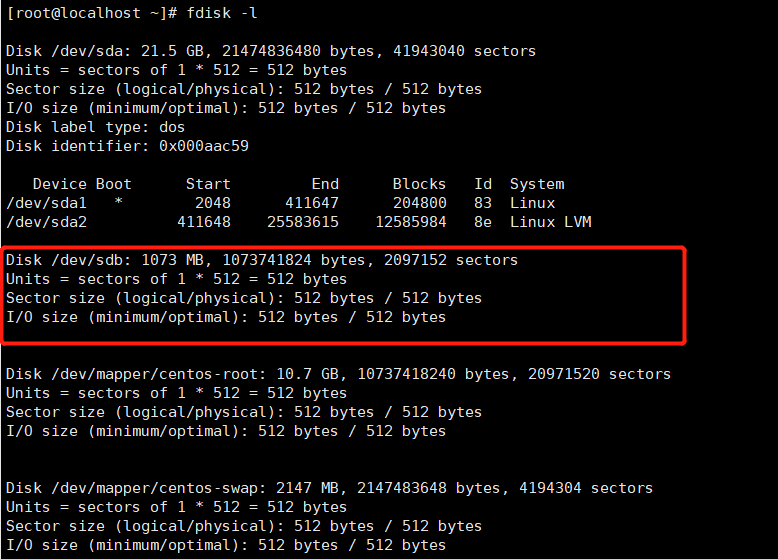778x559 pixels.
Task: Click the '10737418240 bytes' value
Action: (x=433, y=374)
